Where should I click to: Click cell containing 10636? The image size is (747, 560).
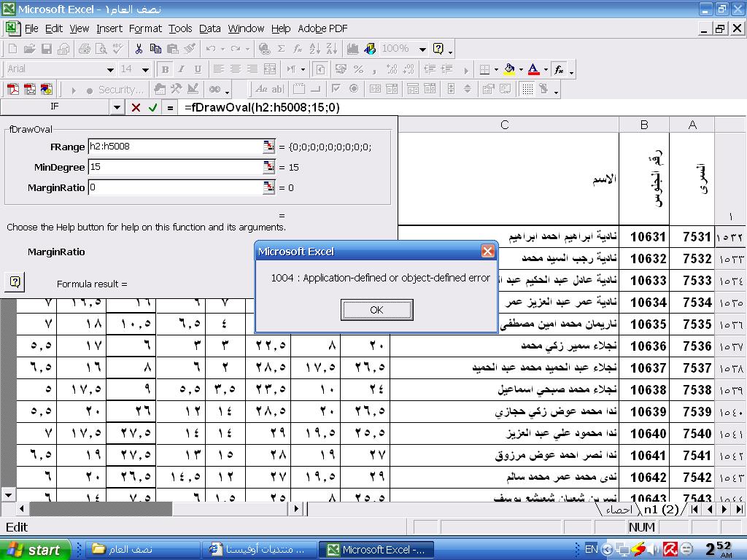(x=644, y=346)
